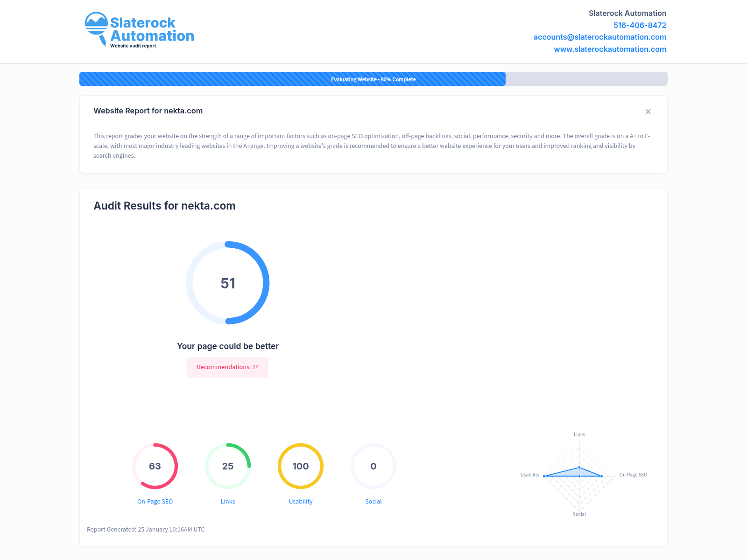
Task: Click the On-Page SEO score 63 ring
Action: (155, 466)
